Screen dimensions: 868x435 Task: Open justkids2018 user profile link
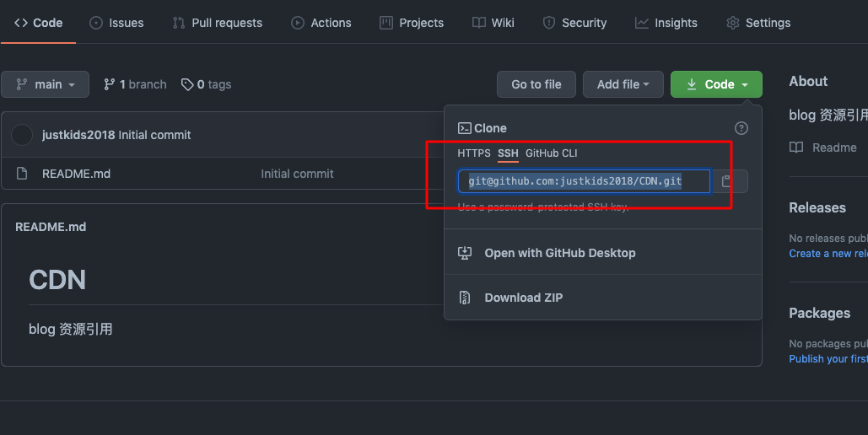click(x=78, y=135)
